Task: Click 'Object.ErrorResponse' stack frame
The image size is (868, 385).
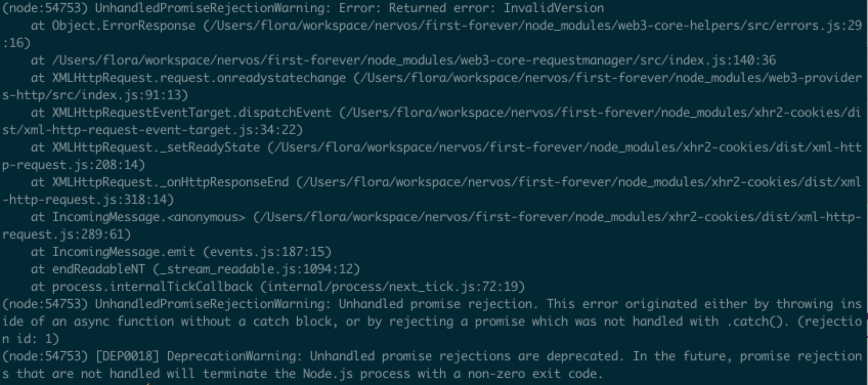Action: click(x=123, y=26)
